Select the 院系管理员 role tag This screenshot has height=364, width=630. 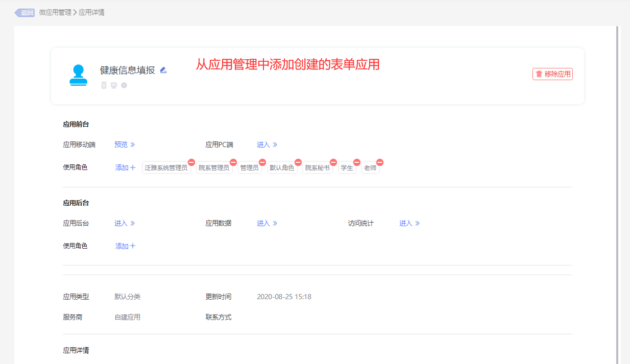(214, 168)
